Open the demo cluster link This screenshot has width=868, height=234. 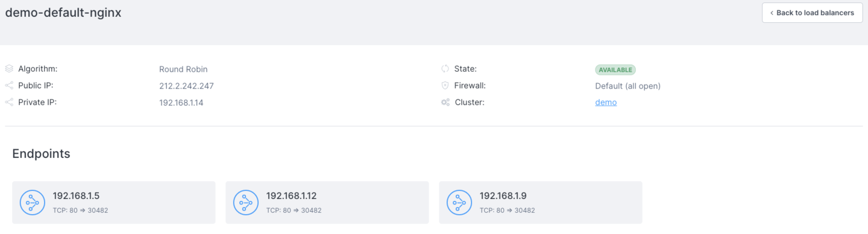606,103
